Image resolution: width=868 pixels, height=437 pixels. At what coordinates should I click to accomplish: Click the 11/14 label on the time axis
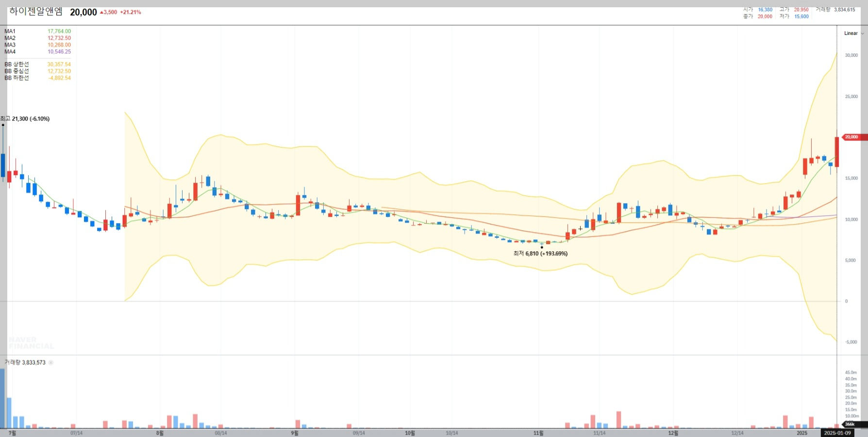[x=600, y=433]
